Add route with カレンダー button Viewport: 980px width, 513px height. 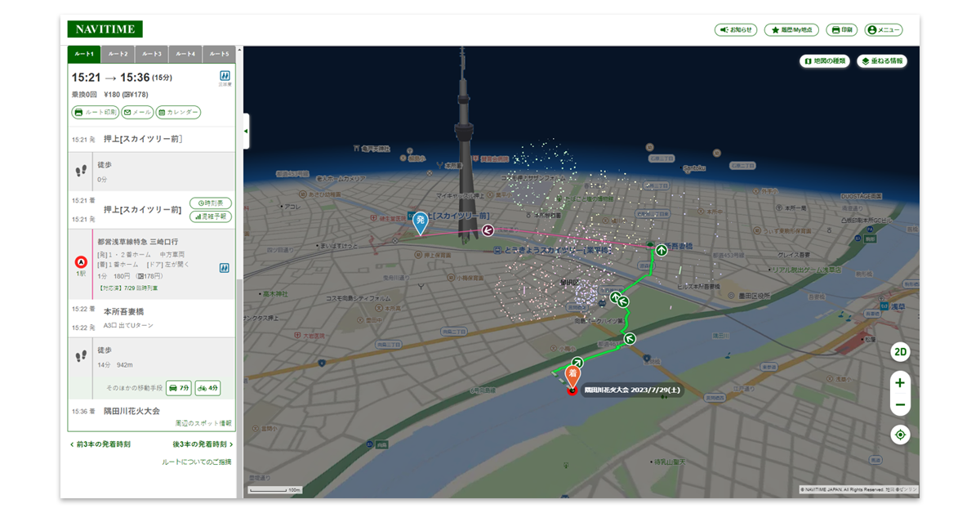[178, 112]
